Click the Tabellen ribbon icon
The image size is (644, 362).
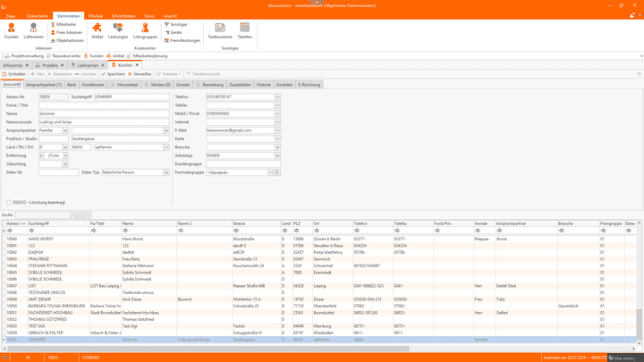click(244, 31)
